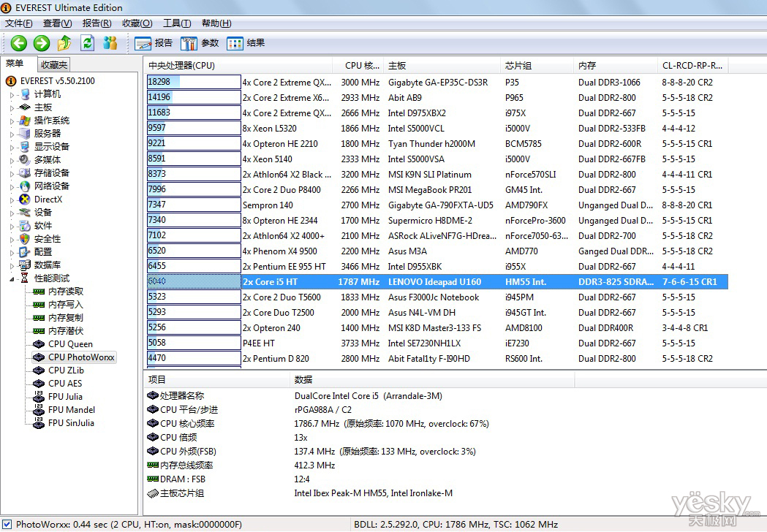Select the DirectX icon in the tree
767x532 pixels.
pyautogui.click(x=24, y=199)
